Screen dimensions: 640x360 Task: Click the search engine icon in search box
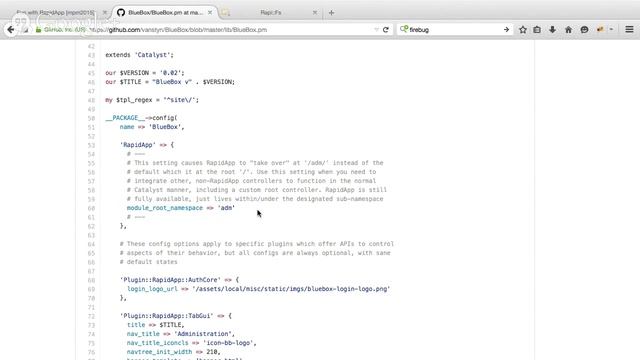(x=404, y=29)
